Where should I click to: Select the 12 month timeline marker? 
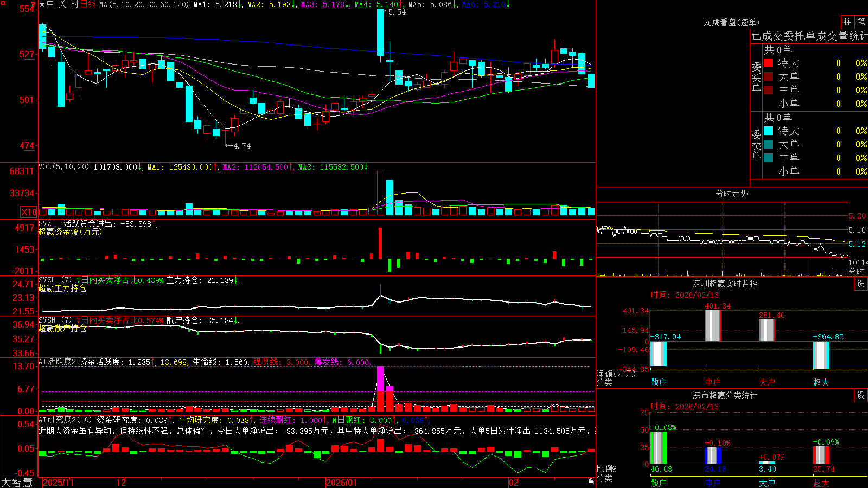point(122,483)
